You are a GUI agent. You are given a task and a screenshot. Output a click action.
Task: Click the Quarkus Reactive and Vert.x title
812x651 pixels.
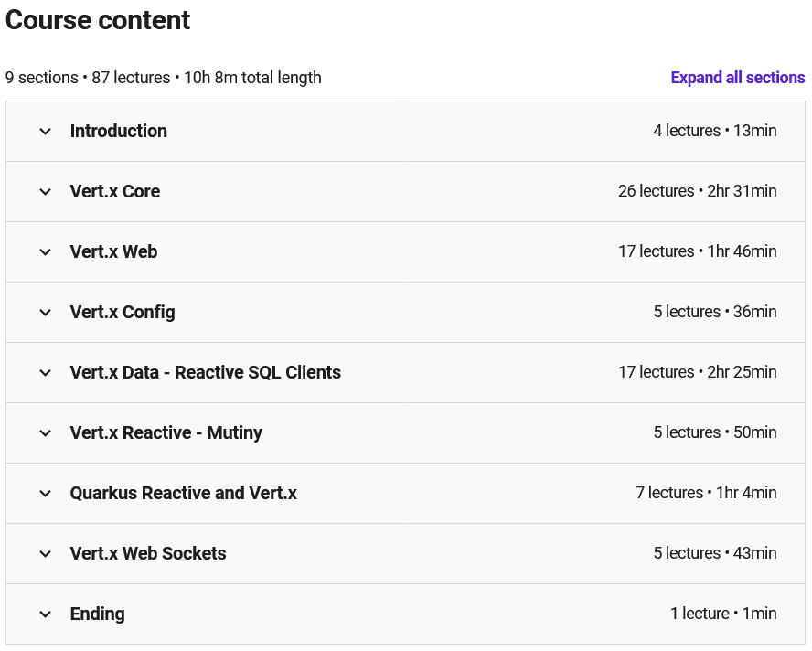[x=183, y=493]
